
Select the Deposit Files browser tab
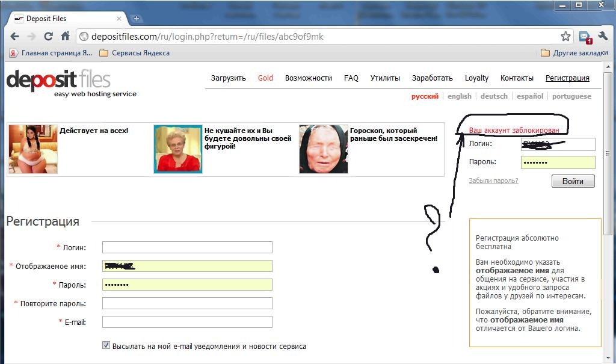tap(66, 19)
